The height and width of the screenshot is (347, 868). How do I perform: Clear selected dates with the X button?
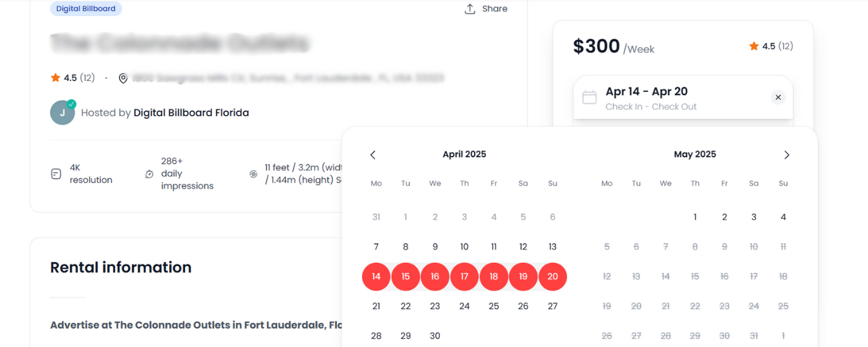tap(778, 98)
